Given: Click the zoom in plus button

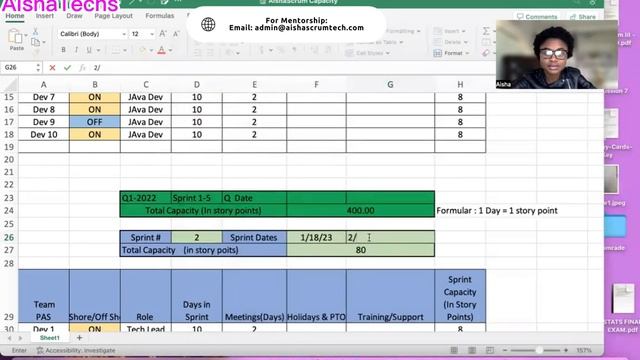Looking at the screenshot, I should tap(566, 350).
